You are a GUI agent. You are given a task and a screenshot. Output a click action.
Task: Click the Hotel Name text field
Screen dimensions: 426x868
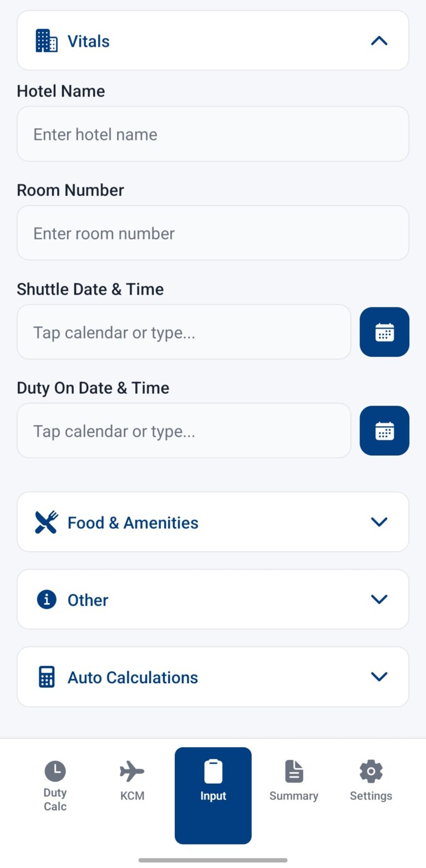213,134
